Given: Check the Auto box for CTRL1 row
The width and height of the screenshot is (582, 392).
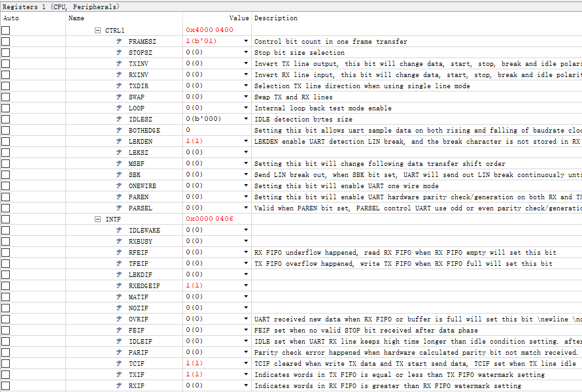Looking at the screenshot, I should point(6,31).
